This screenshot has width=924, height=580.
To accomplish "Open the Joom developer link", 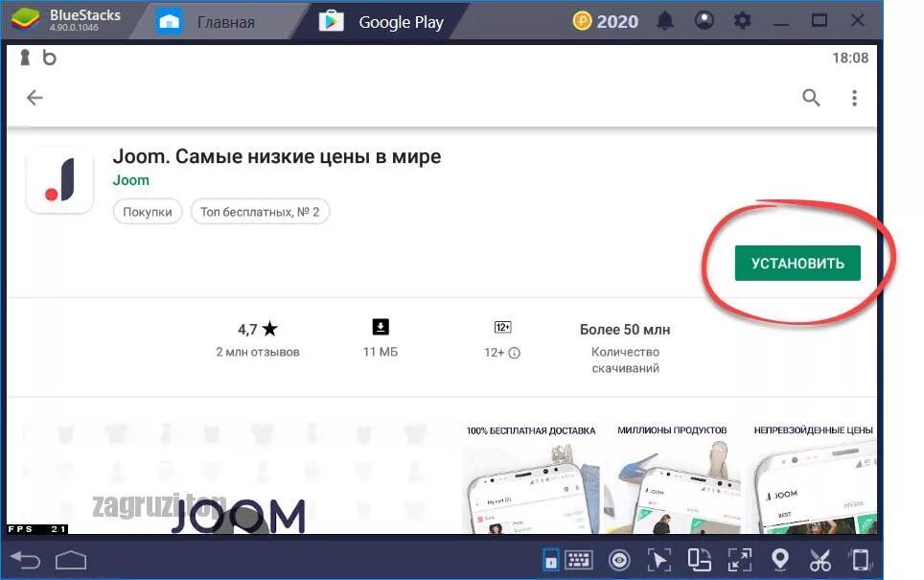I will (130, 180).
